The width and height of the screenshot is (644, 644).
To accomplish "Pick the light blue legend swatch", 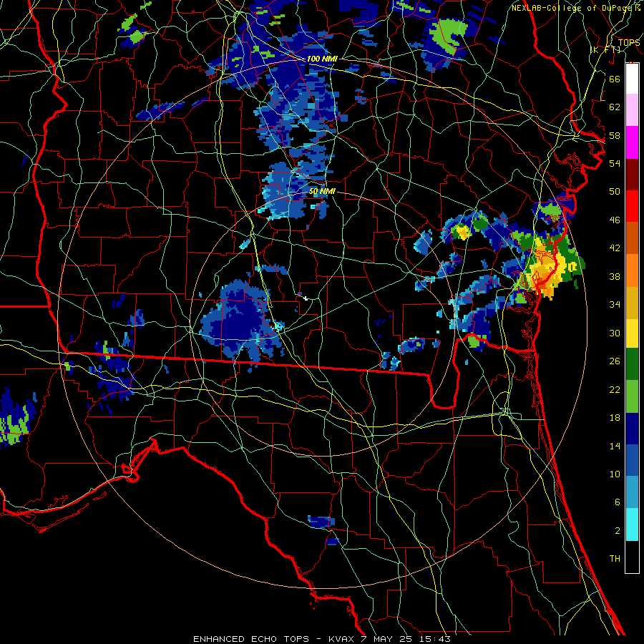I will pyautogui.click(x=632, y=492).
